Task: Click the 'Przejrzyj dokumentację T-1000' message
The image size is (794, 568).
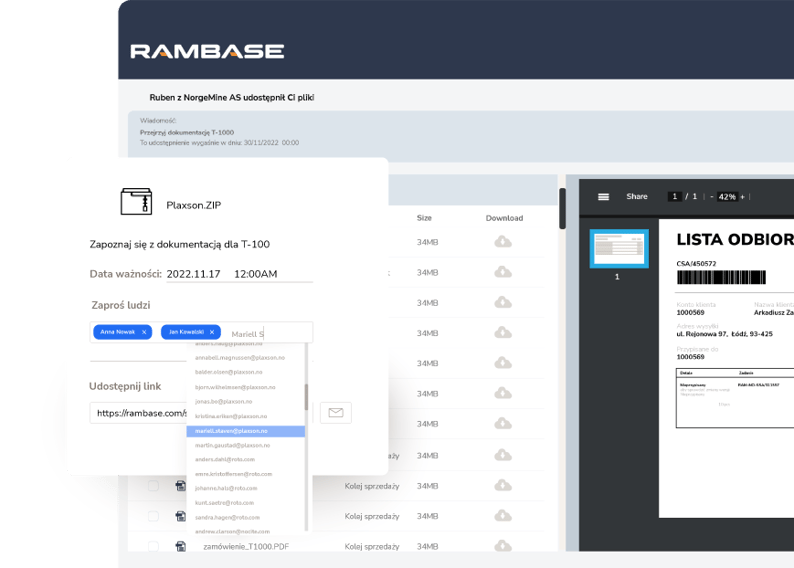Action: point(187,132)
